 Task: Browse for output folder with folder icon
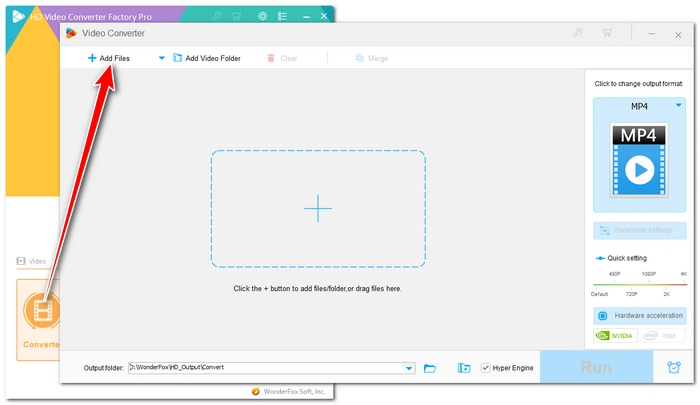click(429, 368)
